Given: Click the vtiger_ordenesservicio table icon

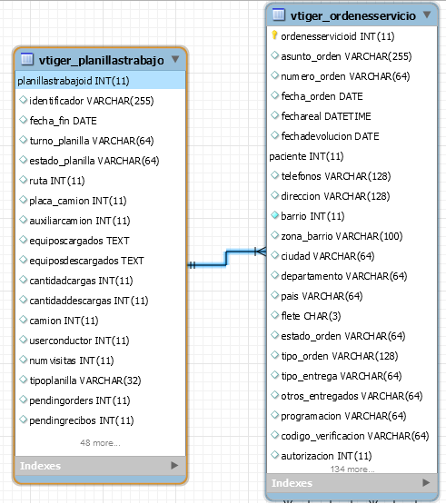Looking at the screenshot, I should pyautogui.click(x=279, y=15).
